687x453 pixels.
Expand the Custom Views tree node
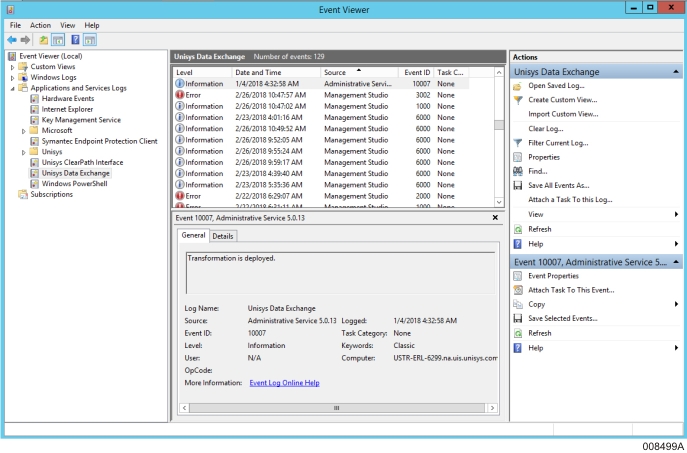point(12,67)
